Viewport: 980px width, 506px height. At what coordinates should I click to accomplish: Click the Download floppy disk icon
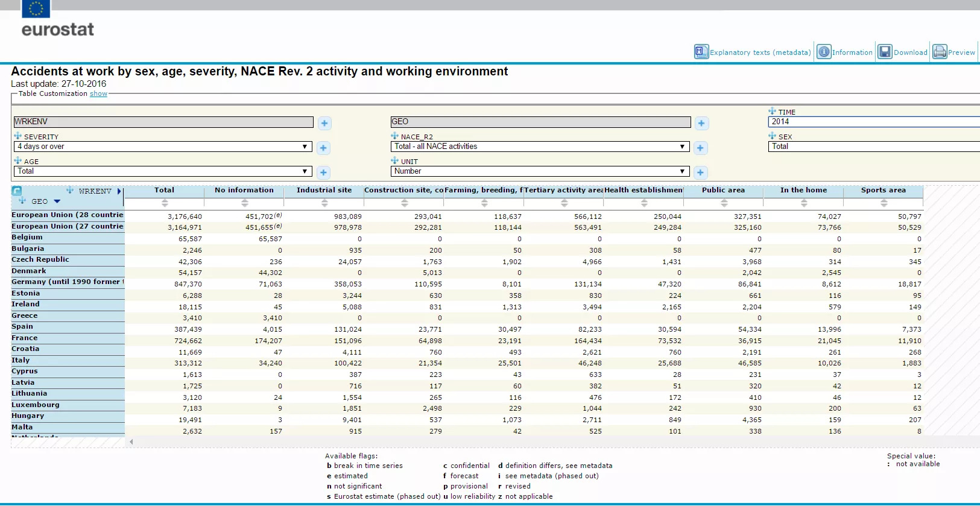pos(885,52)
